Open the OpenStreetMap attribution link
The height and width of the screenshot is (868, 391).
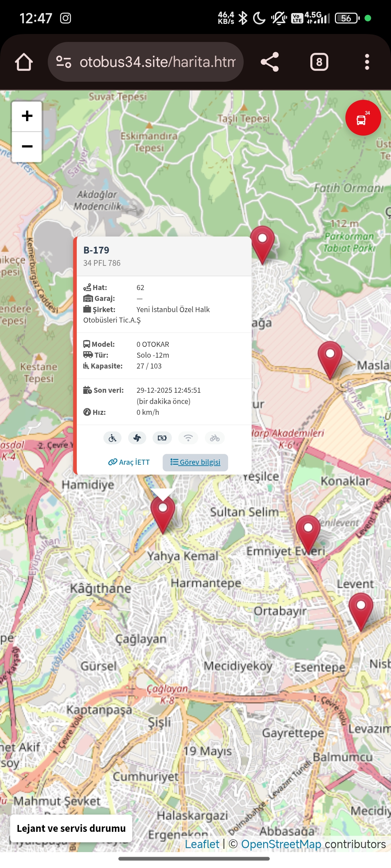pyautogui.click(x=281, y=844)
